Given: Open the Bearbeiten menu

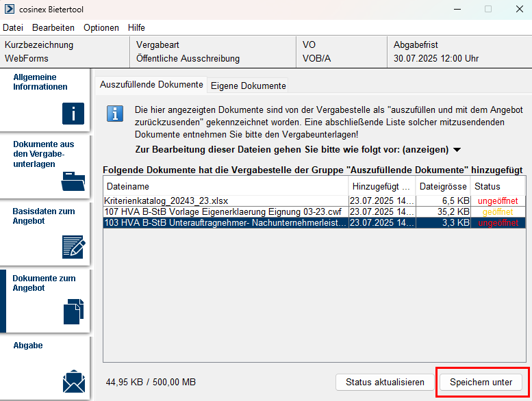Looking at the screenshot, I should point(53,27).
